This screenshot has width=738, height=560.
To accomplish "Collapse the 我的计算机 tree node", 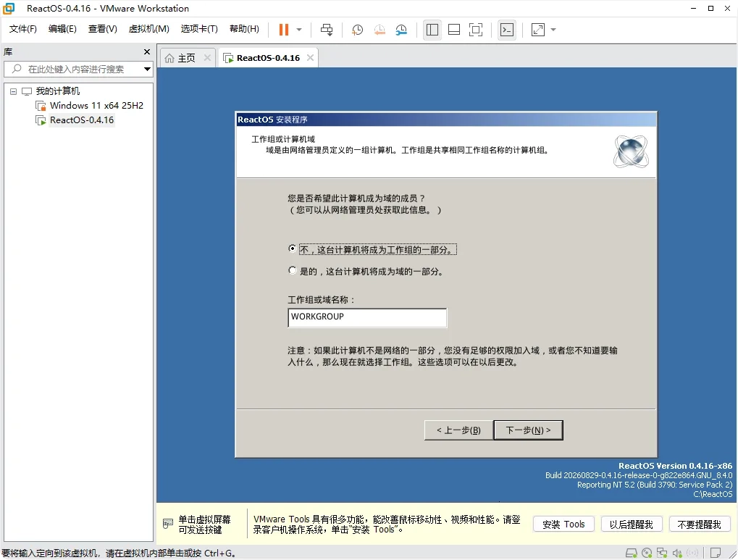I will [x=14, y=91].
